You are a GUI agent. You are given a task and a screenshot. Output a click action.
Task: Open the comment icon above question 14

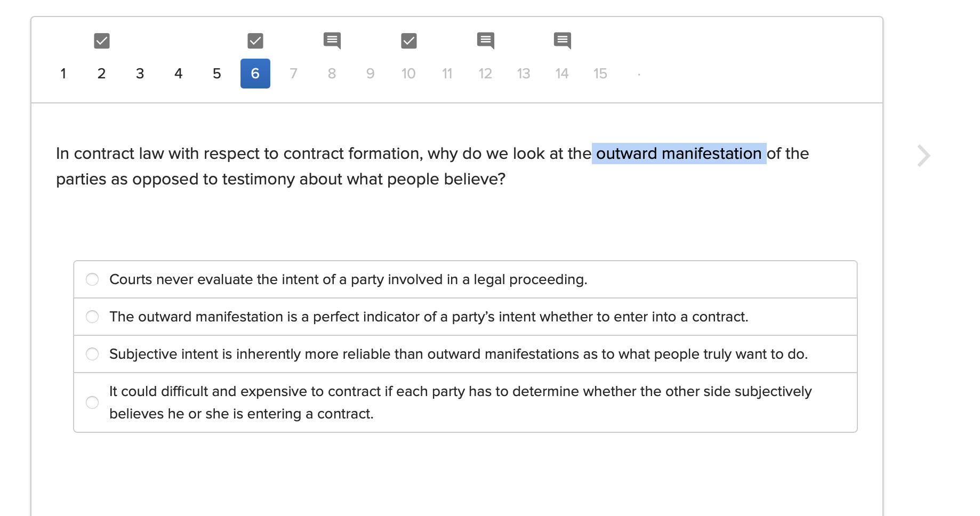point(562,40)
